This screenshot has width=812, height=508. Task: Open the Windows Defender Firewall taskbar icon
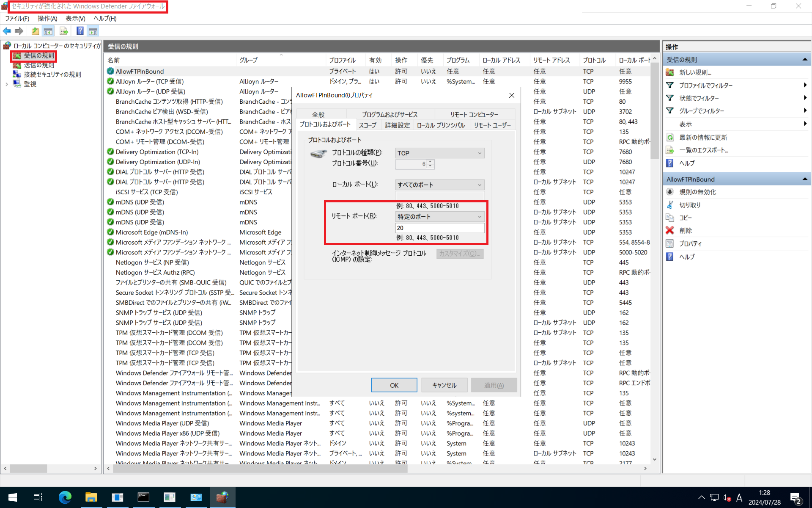[x=222, y=497]
